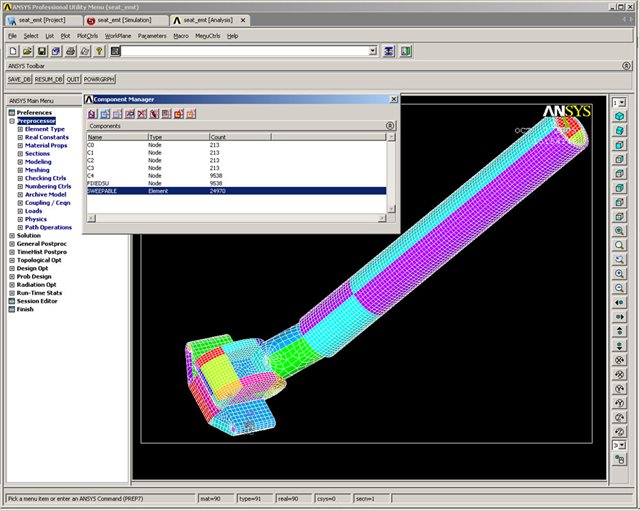The width and height of the screenshot is (640, 511).
Task: Select the C0 component row
Action: coord(236,145)
